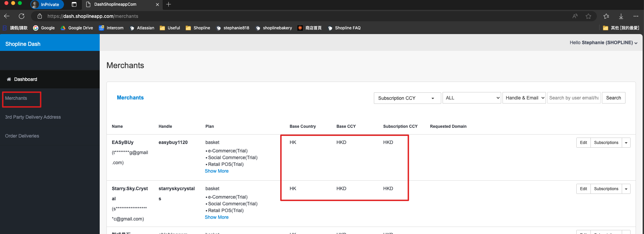Screen dimensions: 644x234
Task: Open a new browser tab with plus icon
Action: coord(169,4)
